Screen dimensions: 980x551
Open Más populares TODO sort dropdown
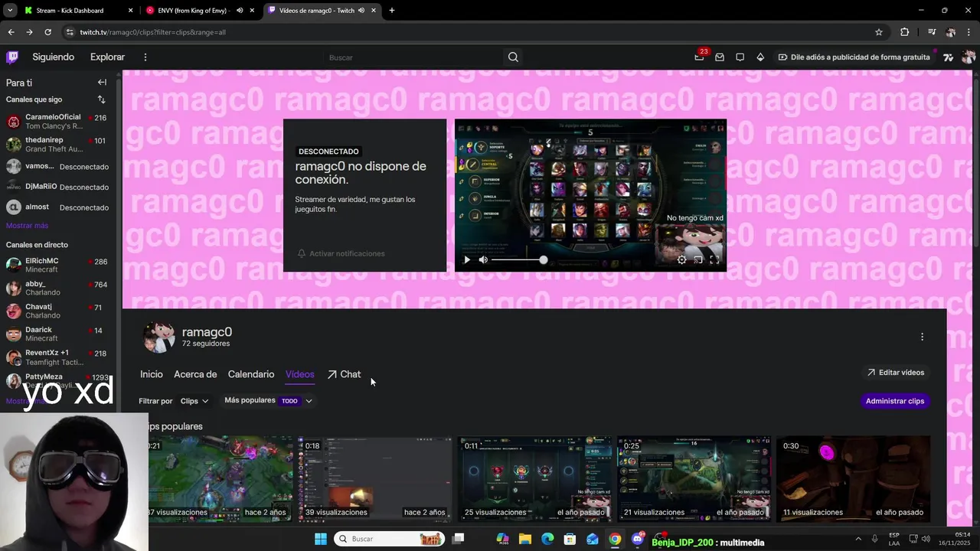point(268,400)
